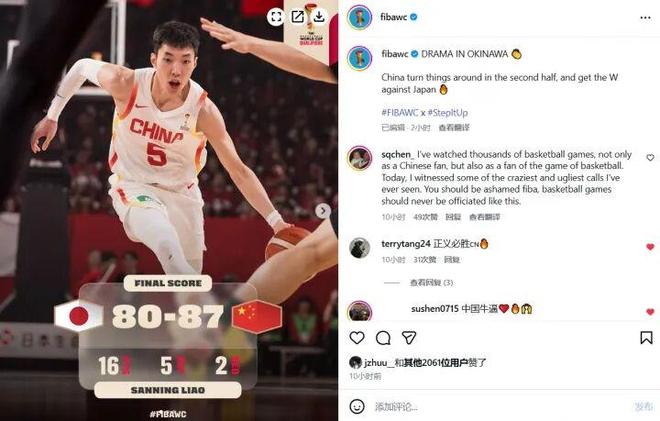Screen dimensions: 660x421
Task: Click the #FIBAWC hashtag link
Action: (x=399, y=113)
